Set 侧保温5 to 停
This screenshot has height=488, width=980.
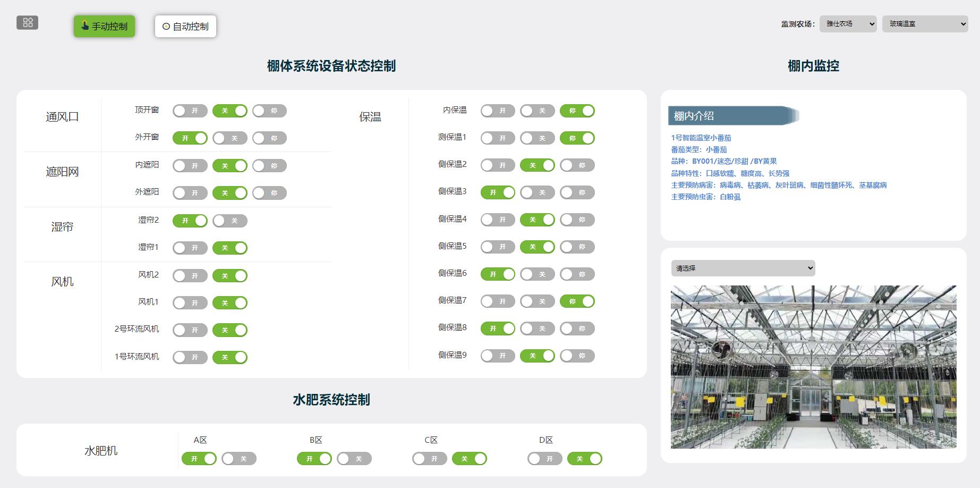point(577,247)
